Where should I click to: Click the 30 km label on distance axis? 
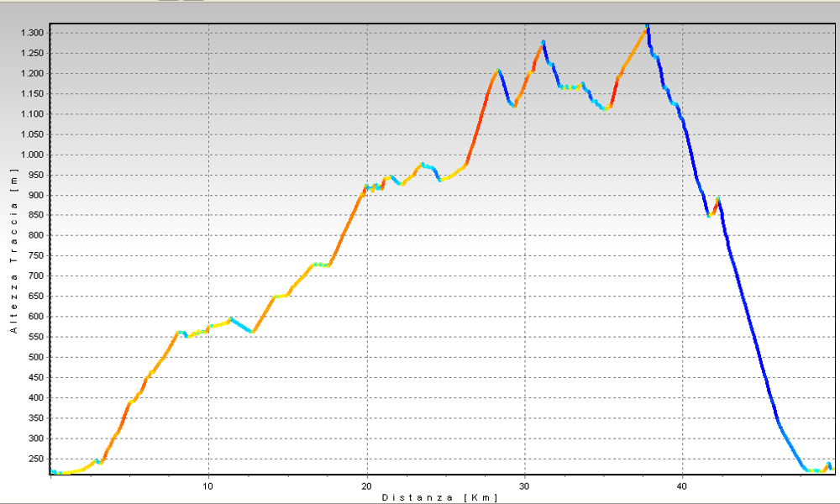coord(524,486)
